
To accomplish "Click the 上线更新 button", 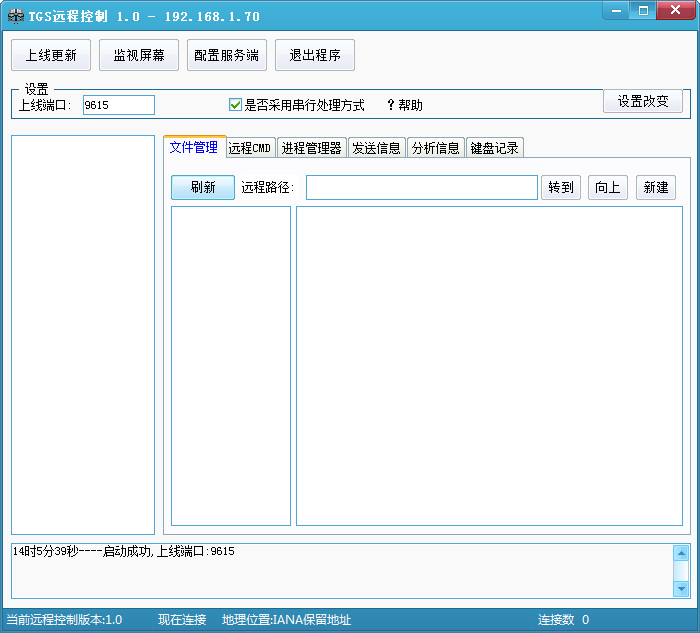I will point(51,55).
